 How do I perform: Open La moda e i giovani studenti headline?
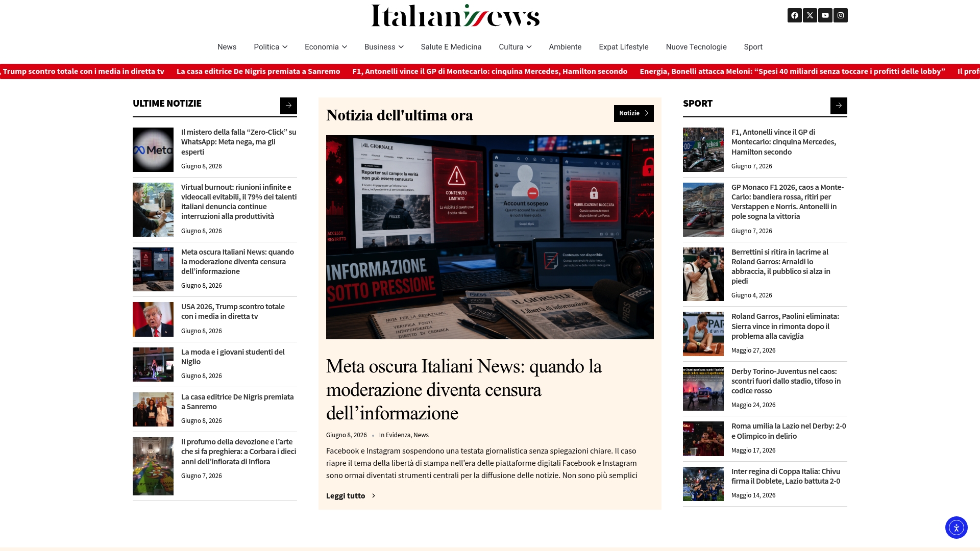point(233,357)
